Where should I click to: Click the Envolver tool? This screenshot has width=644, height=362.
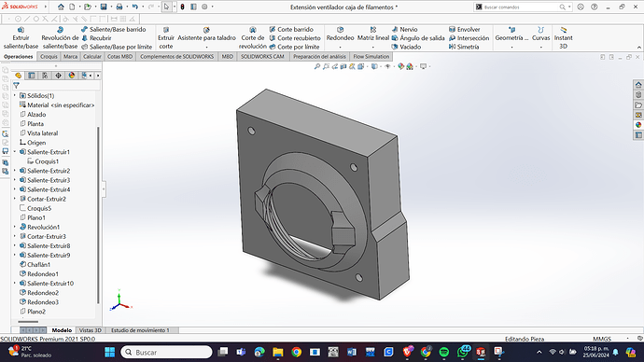(465, 30)
